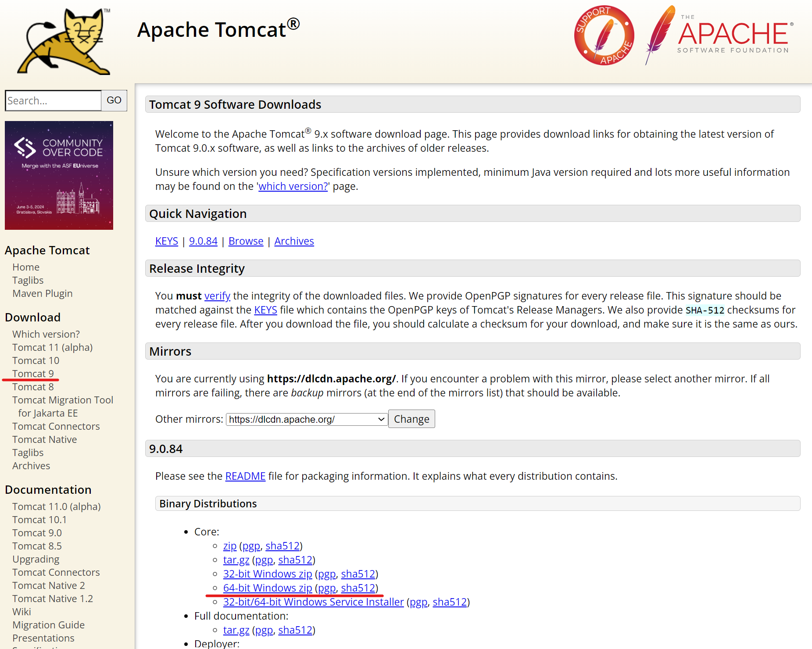Open KEYS in Quick Navigation
This screenshot has height=649, width=812.
(167, 241)
